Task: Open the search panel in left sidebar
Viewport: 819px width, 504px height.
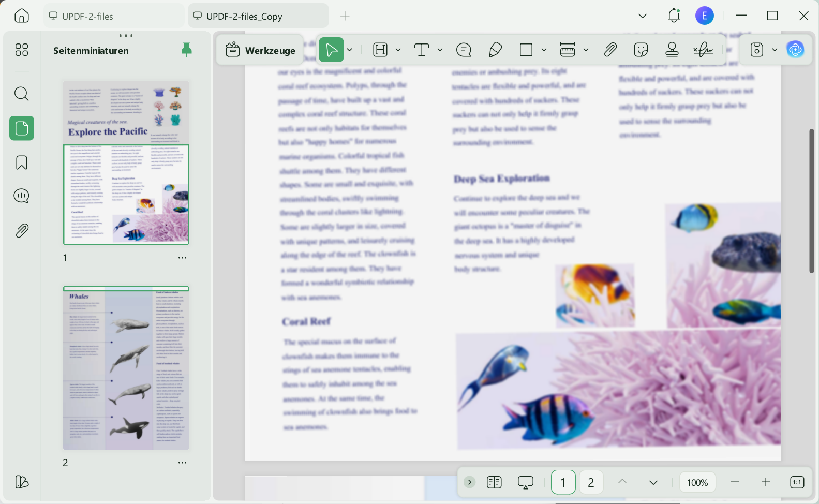Action: coord(22,94)
